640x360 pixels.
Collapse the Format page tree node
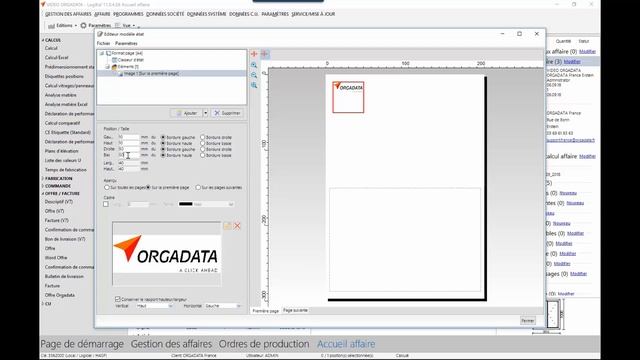pyautogui.click(x=102, y=53)
